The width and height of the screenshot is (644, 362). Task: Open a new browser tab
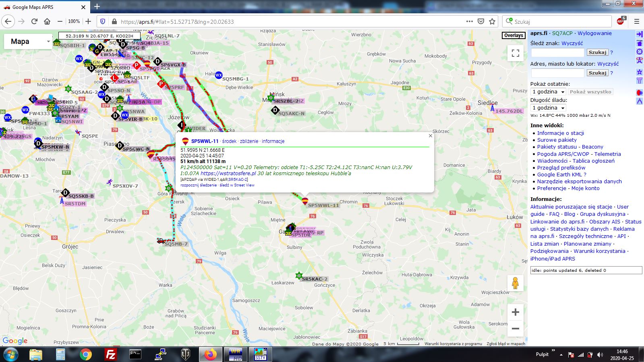pyautogui.click(x=97, y=6)
